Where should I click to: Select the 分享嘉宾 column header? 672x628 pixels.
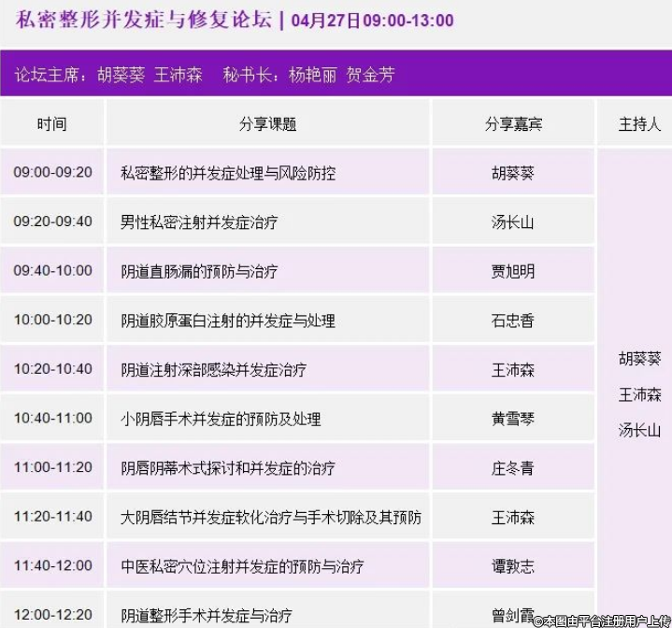pyautogui.click(x=513, y=123)
